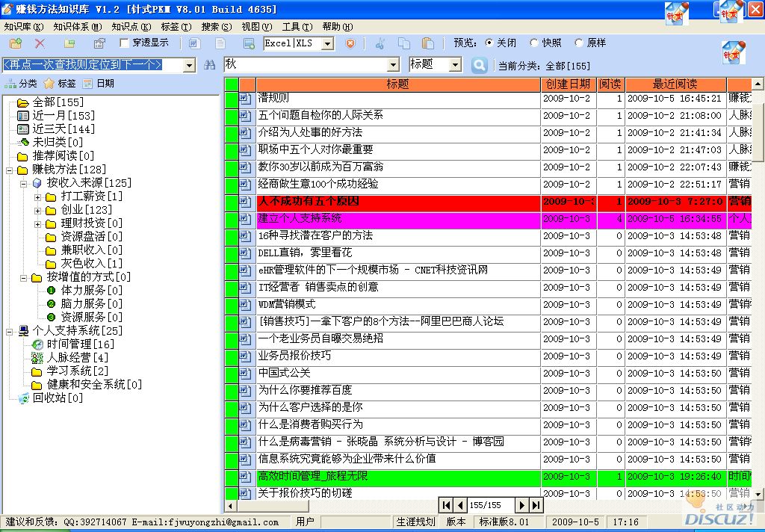
Task: Select the 原样 preview radio button
Action: coord(578,43)
